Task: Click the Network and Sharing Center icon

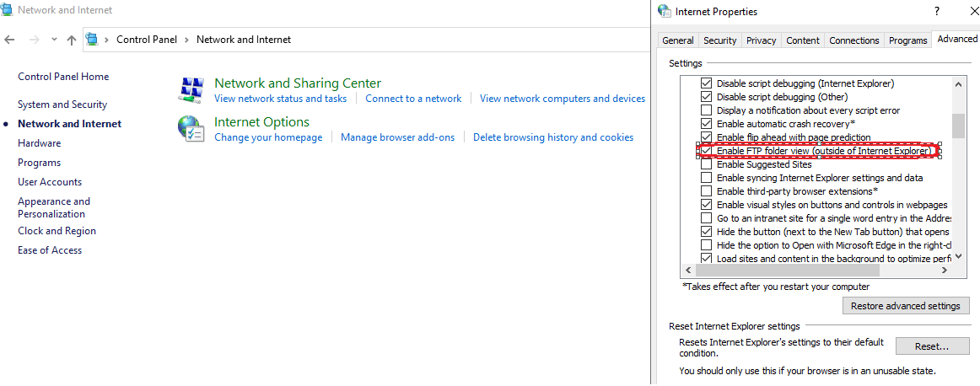Action: click(190, 90)
